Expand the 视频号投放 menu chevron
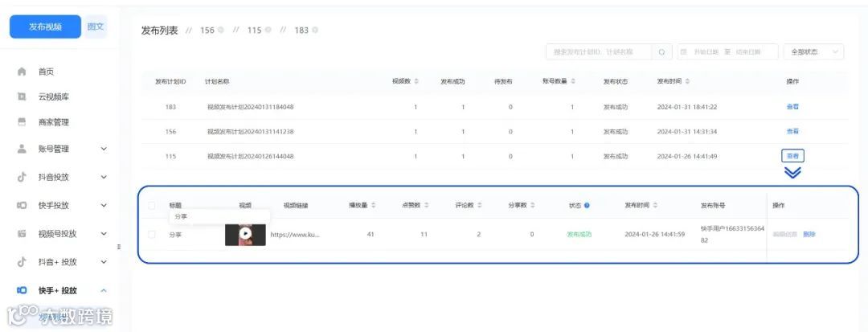The width and height of the screenshot is (868, 332). pyautogui.click(x=104, y=233)
